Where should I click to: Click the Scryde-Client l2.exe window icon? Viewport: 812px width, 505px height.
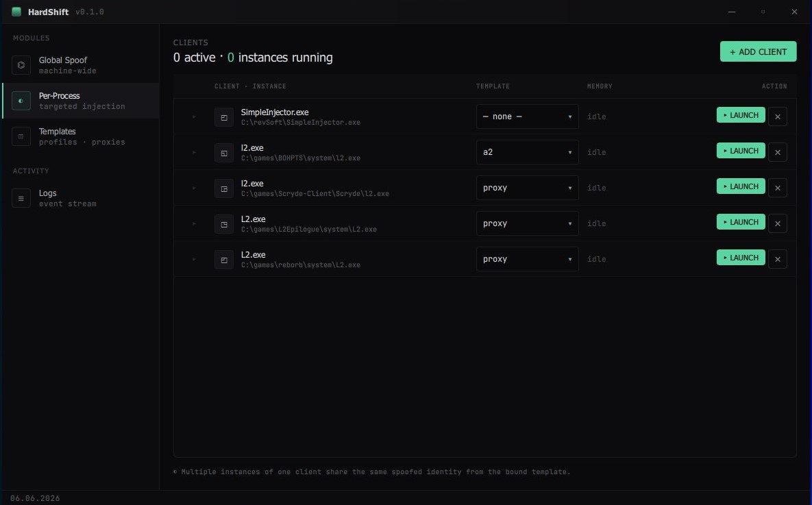click(223, 189)
